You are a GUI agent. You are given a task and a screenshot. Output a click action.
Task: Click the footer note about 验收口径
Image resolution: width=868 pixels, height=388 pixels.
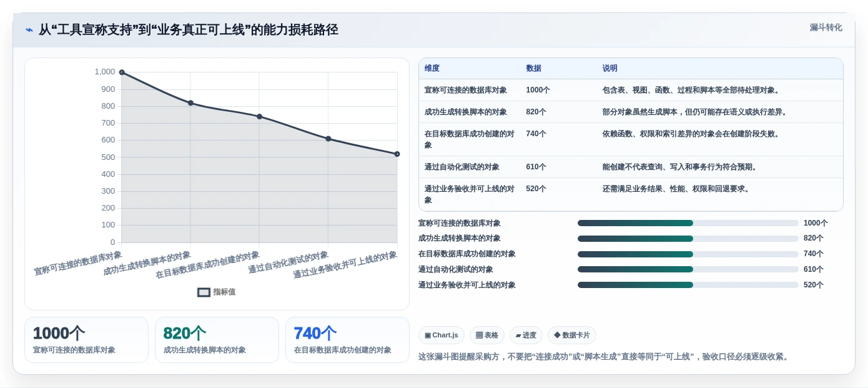point(604,357)
